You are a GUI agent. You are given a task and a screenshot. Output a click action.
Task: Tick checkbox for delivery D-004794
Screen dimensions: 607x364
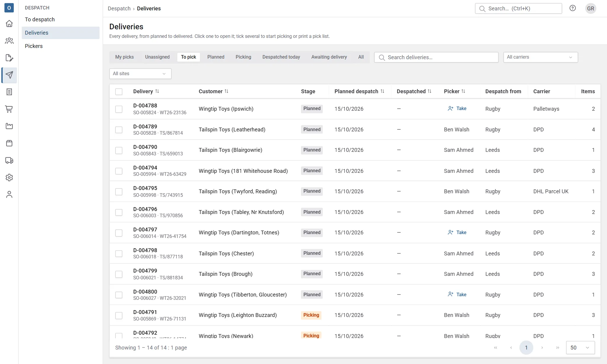point(119,171)
